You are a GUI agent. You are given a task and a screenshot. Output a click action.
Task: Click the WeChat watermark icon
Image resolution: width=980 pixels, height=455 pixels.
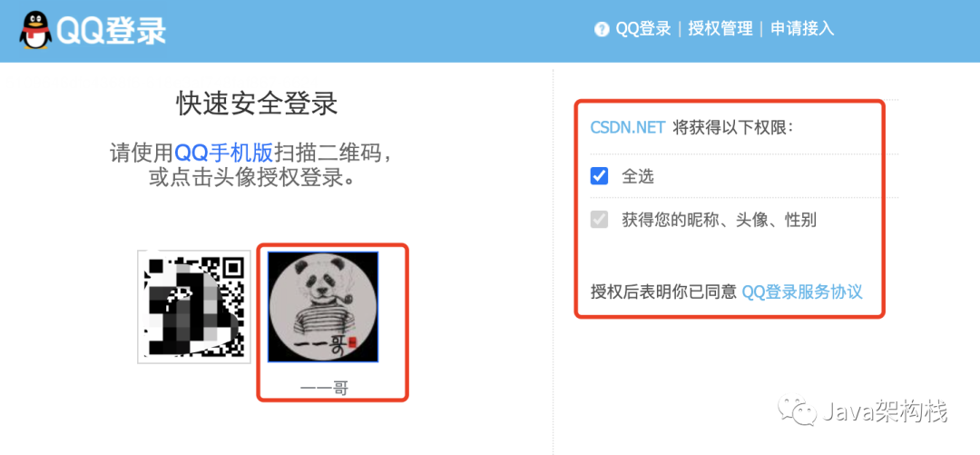pos(799,410)
